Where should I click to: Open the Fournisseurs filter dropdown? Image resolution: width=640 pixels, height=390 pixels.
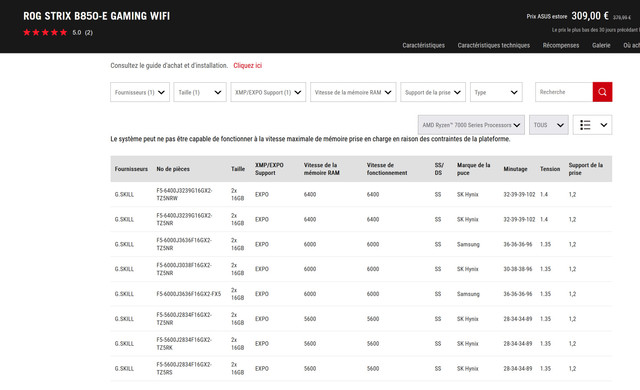coord(140,92)
